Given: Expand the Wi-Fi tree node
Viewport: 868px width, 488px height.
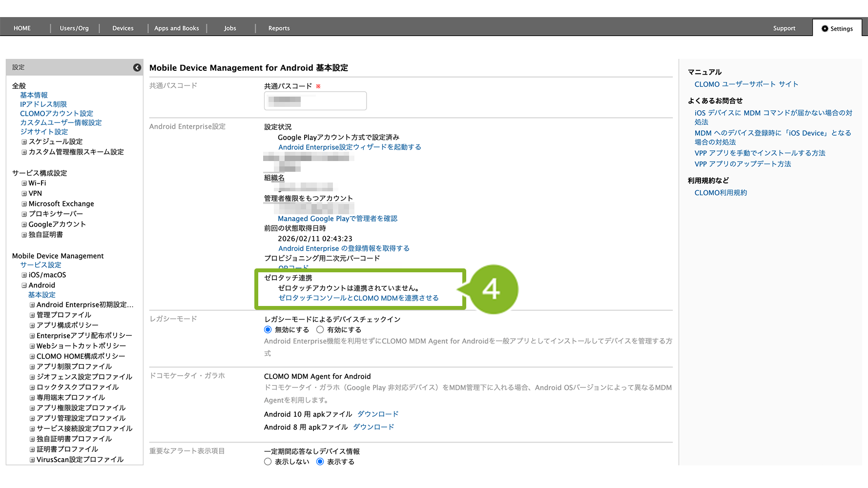Looking at the screenshot, I should [24, 183].
